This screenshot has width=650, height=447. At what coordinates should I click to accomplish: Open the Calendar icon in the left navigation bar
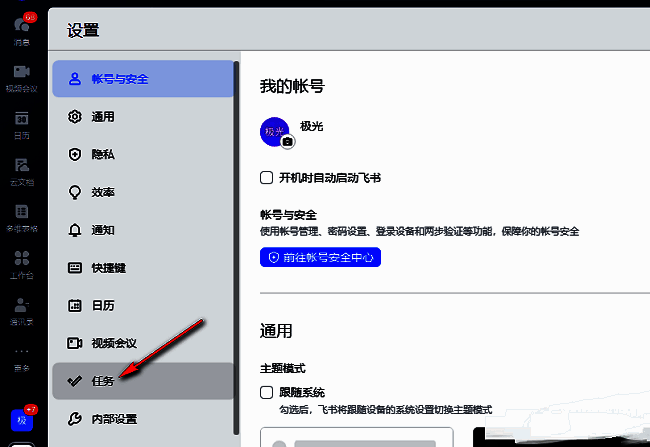pyautogui.click(x=22, y=119)
